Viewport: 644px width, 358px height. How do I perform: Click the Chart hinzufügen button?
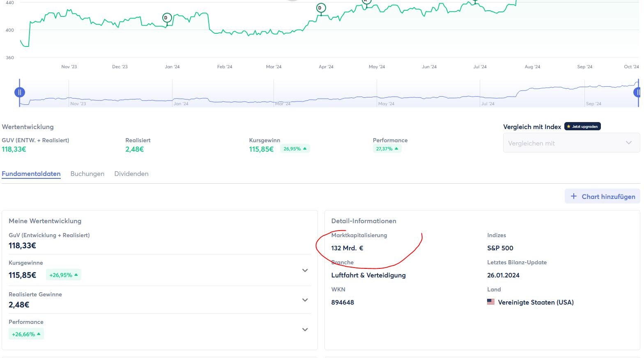click(x=602, y=196)
